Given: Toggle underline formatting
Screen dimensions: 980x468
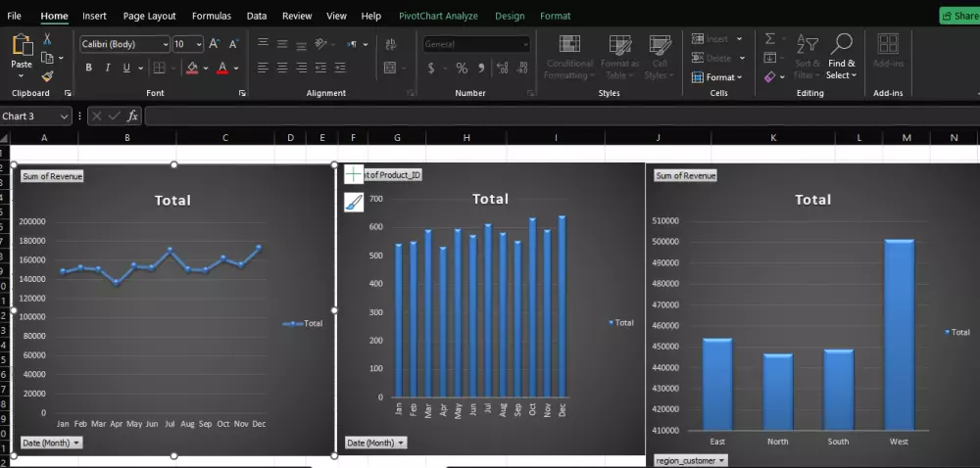Looking at the screenshot, I should [x=126, y=68].
